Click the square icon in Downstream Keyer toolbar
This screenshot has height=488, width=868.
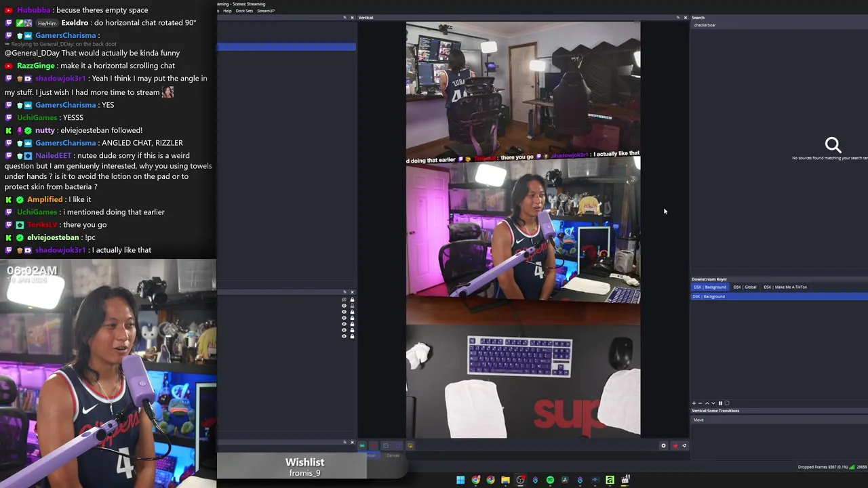click(727, 403)
